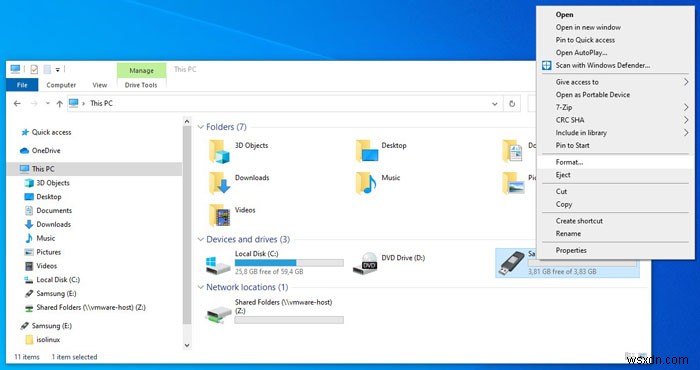Expand the address bar history dropdown

coord(495,104)
